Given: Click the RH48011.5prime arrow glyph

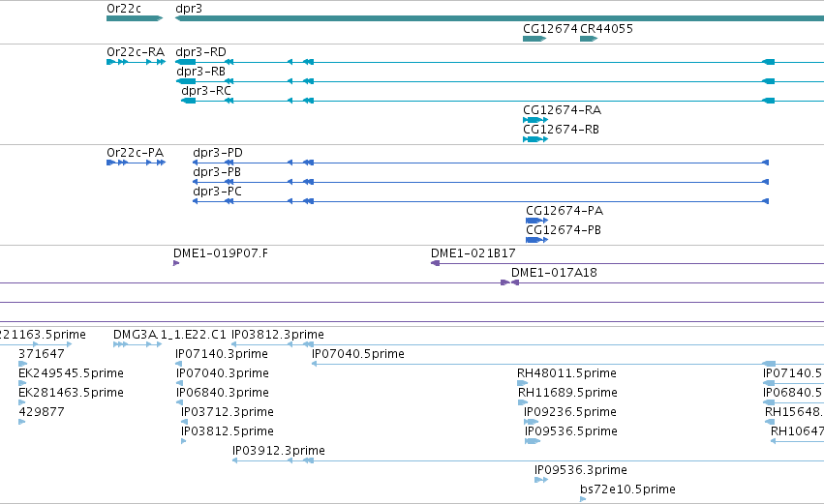Looking at the screenshot, I should (x=522, y=383).
